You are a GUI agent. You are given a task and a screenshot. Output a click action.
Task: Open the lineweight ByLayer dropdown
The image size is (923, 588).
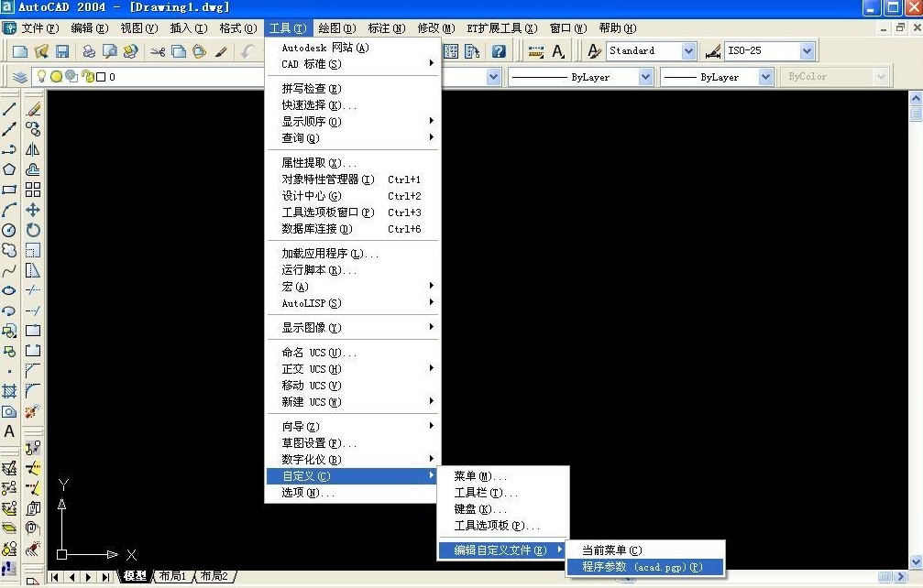tap(765, 76)
